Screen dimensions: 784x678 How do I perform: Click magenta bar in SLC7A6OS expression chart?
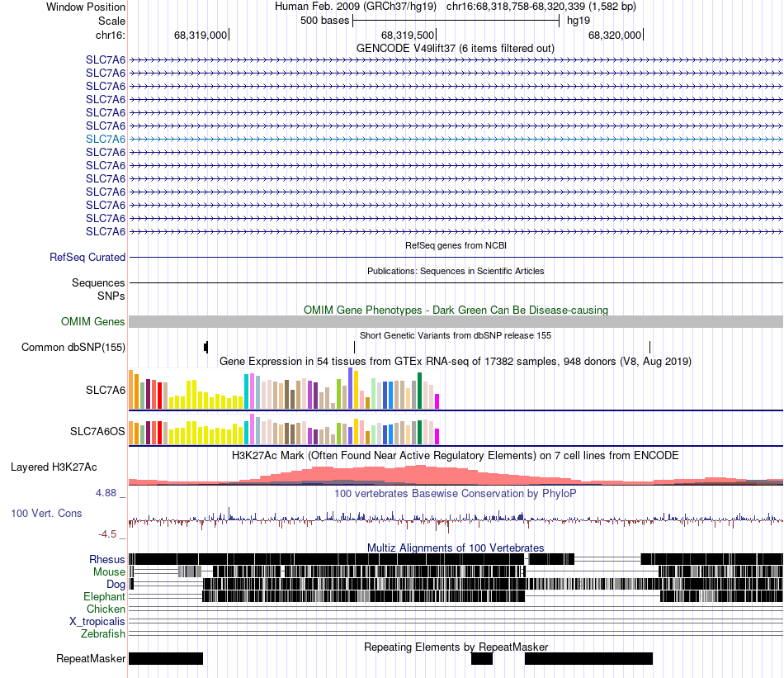point(437,437)
